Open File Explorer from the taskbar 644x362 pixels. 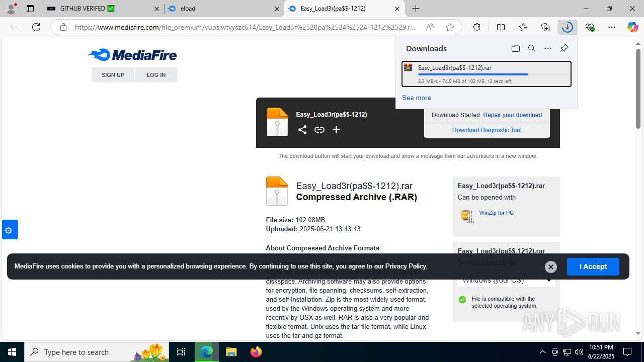231,352
